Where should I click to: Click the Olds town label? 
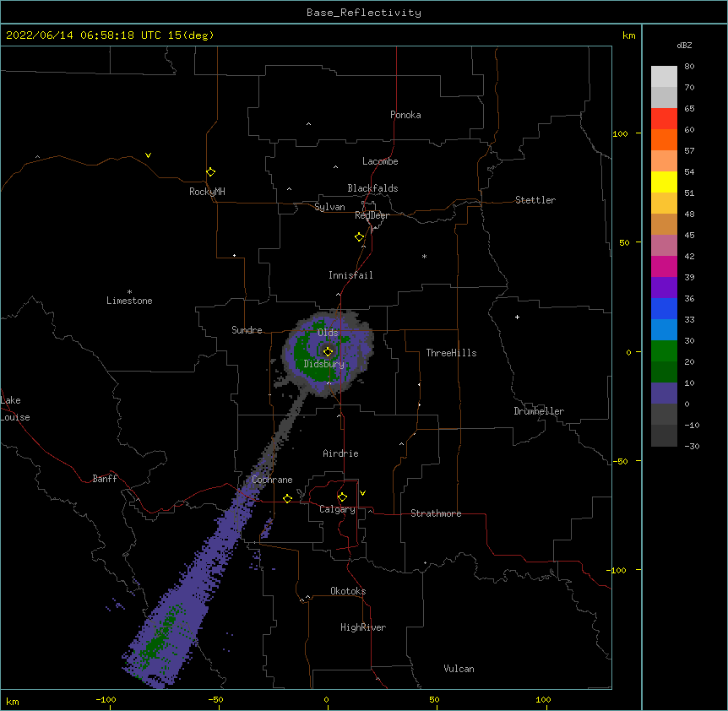[328, 333]
